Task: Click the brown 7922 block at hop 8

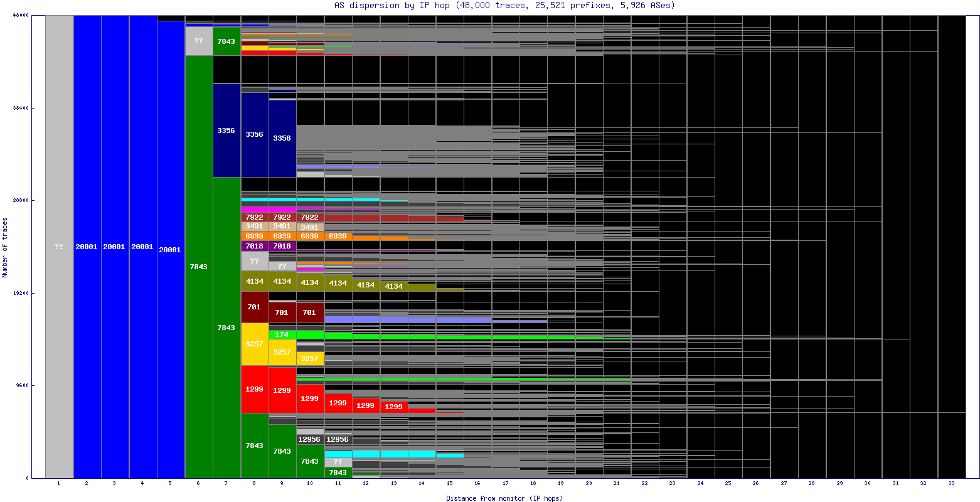Action: 254,217
